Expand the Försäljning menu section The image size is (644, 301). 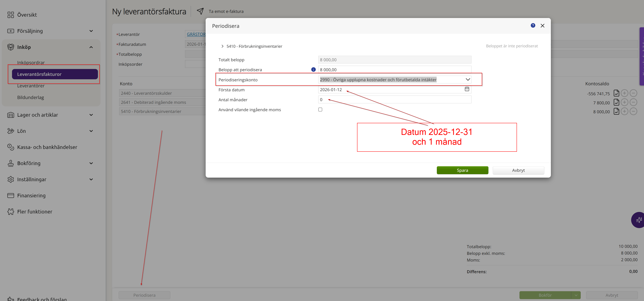click(91, 31)
